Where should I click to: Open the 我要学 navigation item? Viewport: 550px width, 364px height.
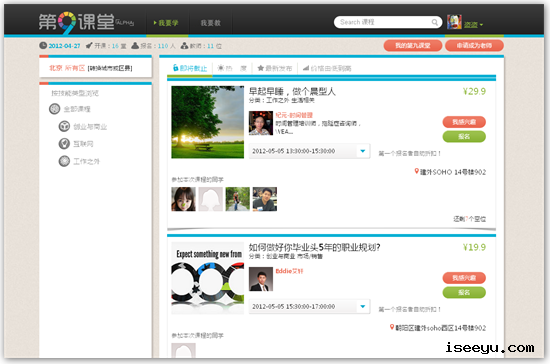tap(166, 23)
